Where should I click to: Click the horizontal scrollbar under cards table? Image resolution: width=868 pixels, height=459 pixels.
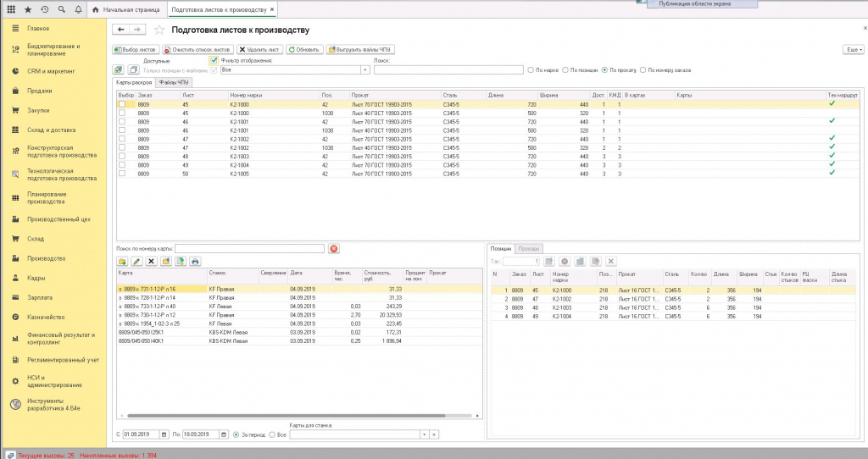click(x=287, y=416)
